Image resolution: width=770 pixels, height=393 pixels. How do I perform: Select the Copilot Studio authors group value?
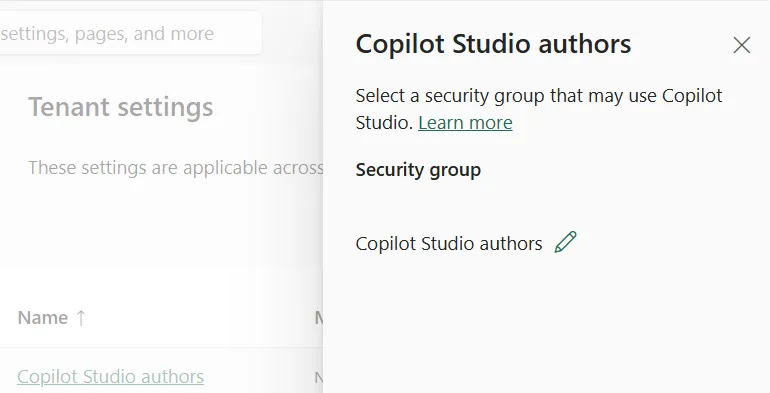tap(449, 244)
